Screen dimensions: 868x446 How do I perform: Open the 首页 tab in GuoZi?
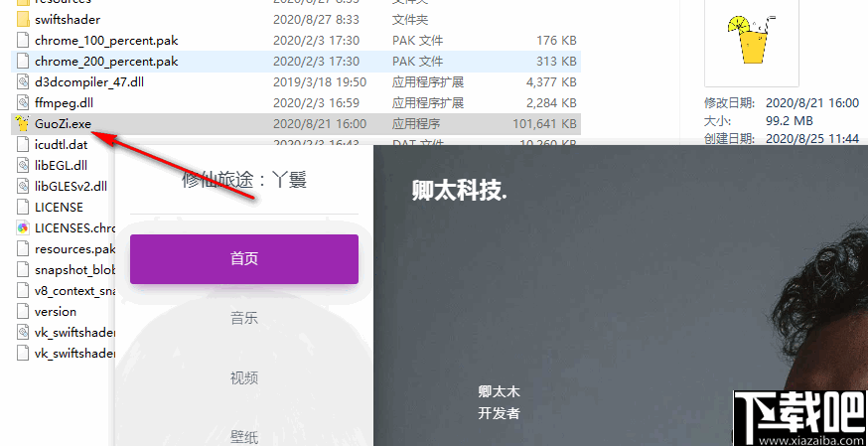[x=244, y=259]
